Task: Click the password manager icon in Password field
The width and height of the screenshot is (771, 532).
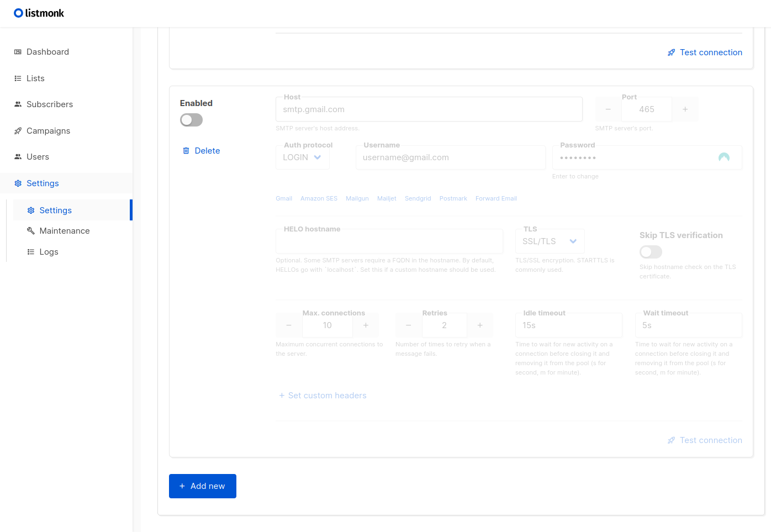Action: point(724,157)
